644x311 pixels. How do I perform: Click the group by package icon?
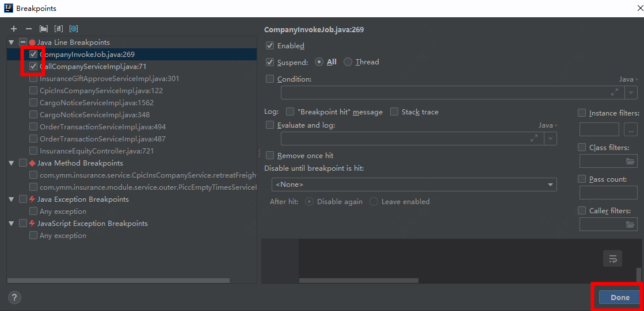(44, 29)
